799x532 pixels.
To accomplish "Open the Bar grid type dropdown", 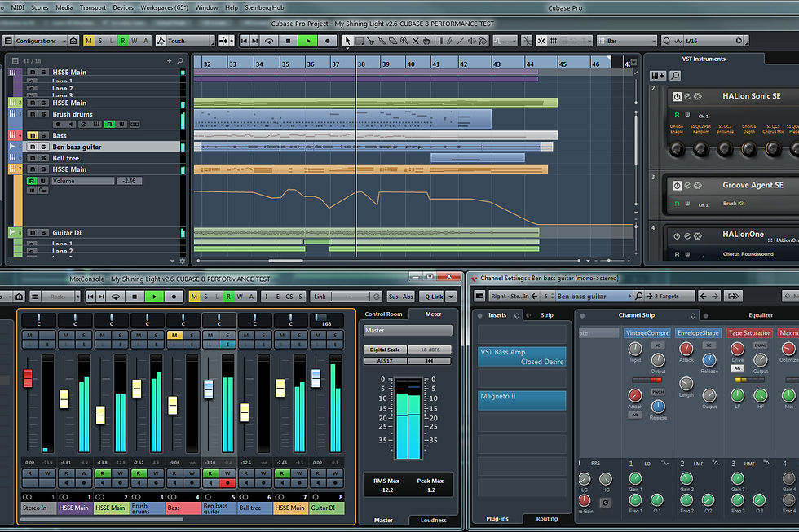I will click(x=627, y=41).
